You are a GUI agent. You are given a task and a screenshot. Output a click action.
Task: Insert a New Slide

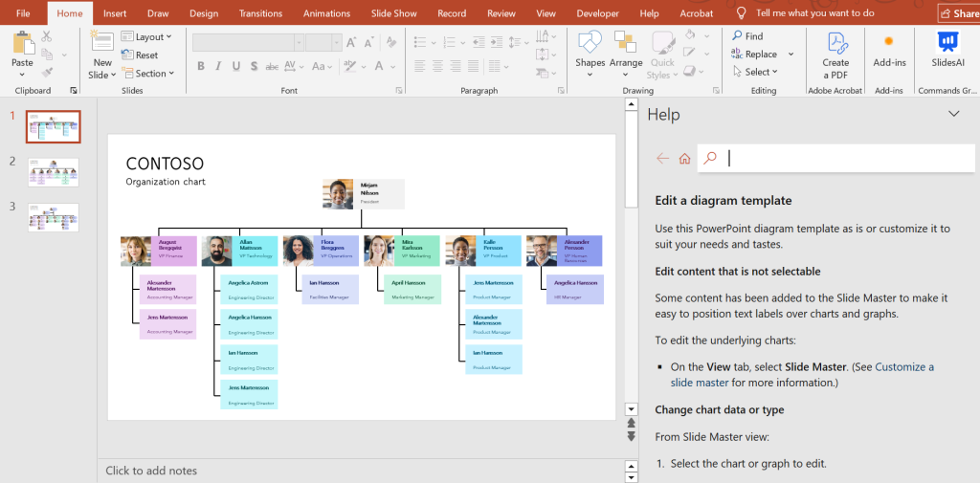tap(101, 44)
